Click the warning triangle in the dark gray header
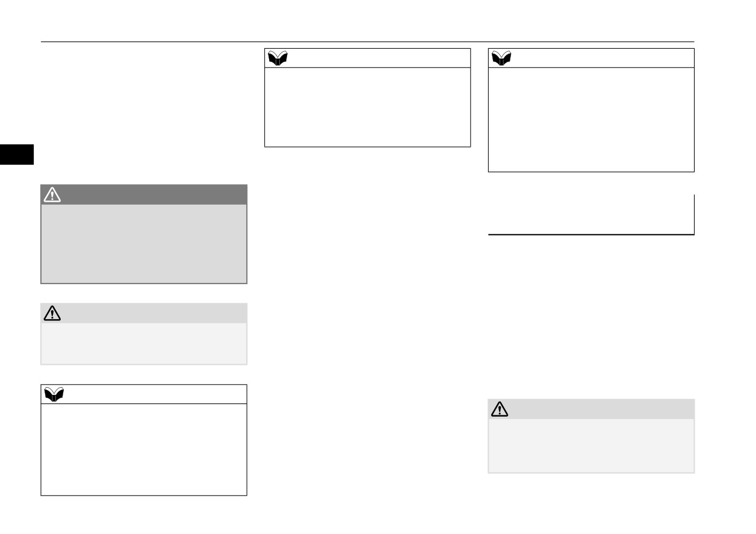756x534 pixels. [52, 194]
